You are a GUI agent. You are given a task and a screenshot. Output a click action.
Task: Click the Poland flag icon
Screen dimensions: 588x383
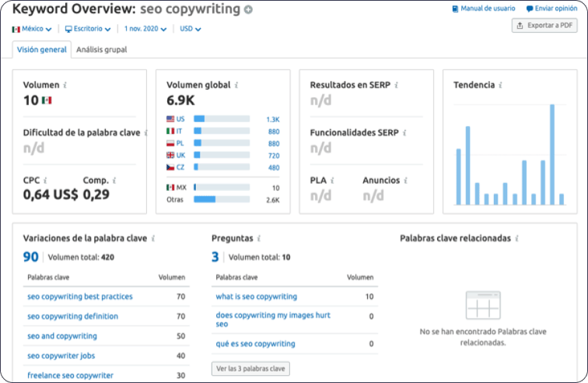tap(170, 143)
